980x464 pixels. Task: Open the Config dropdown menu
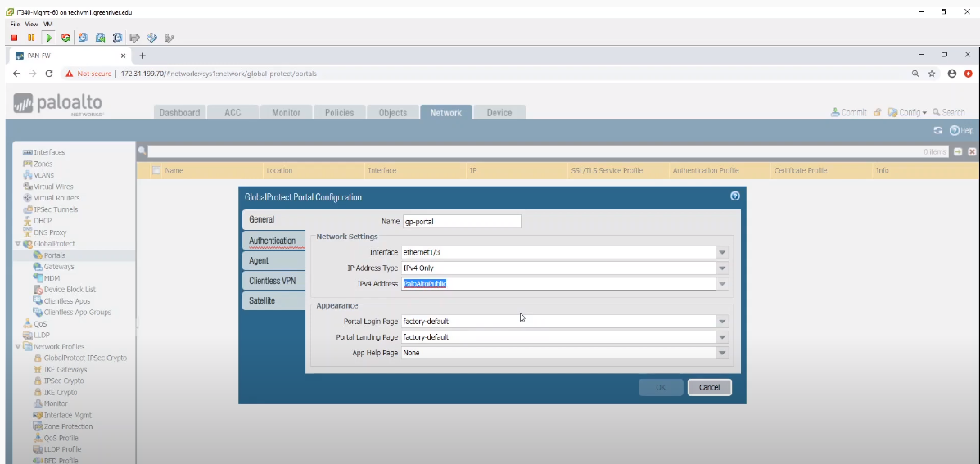(x=907, y=112)
